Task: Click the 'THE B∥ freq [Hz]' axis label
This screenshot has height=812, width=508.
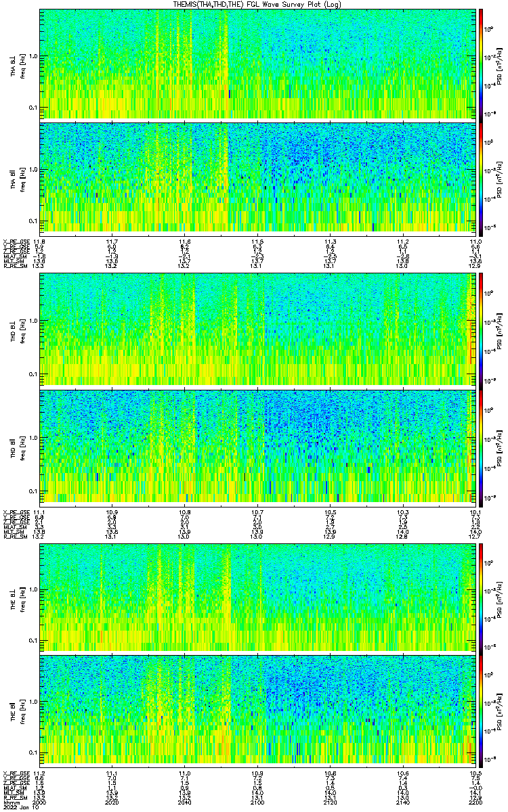Action: [17, 710]
